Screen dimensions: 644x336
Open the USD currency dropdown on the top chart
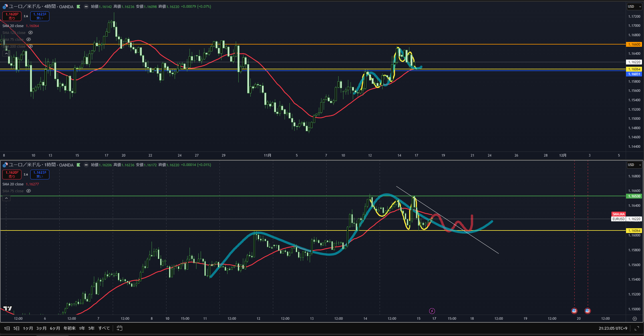(634, 7)
